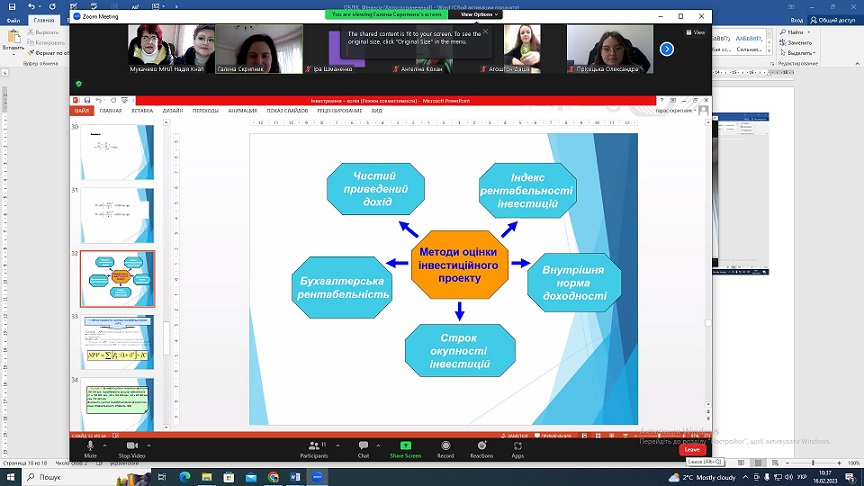Open the PowerPoint ПОКАЗ СЛАЙДОВ tab
The image size is (864, 486).
287,111
